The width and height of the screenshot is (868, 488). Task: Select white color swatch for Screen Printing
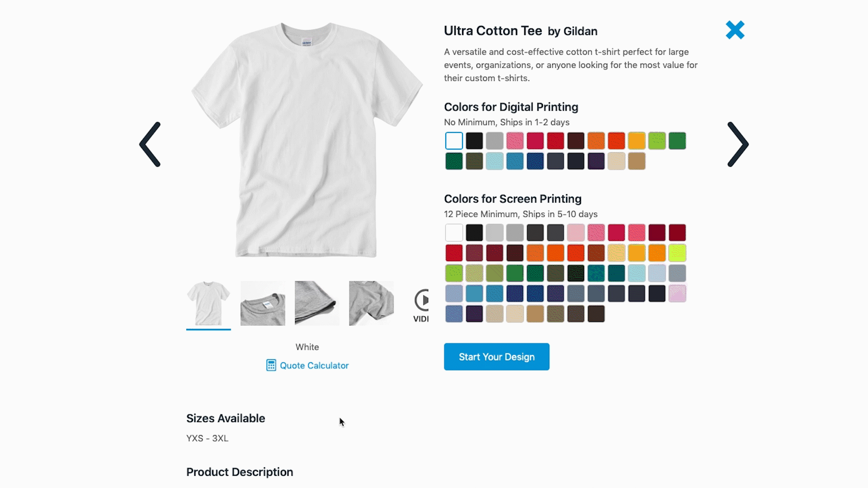454,232
